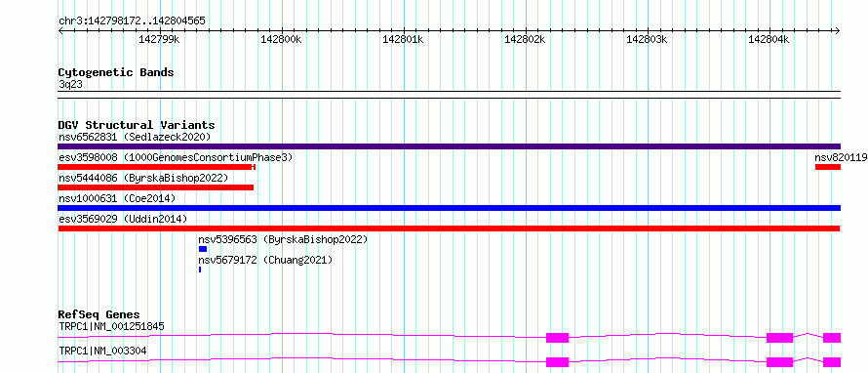Click the DGV Structural Variants track heading
Viewport: 868px width, 373px height.
137,125
